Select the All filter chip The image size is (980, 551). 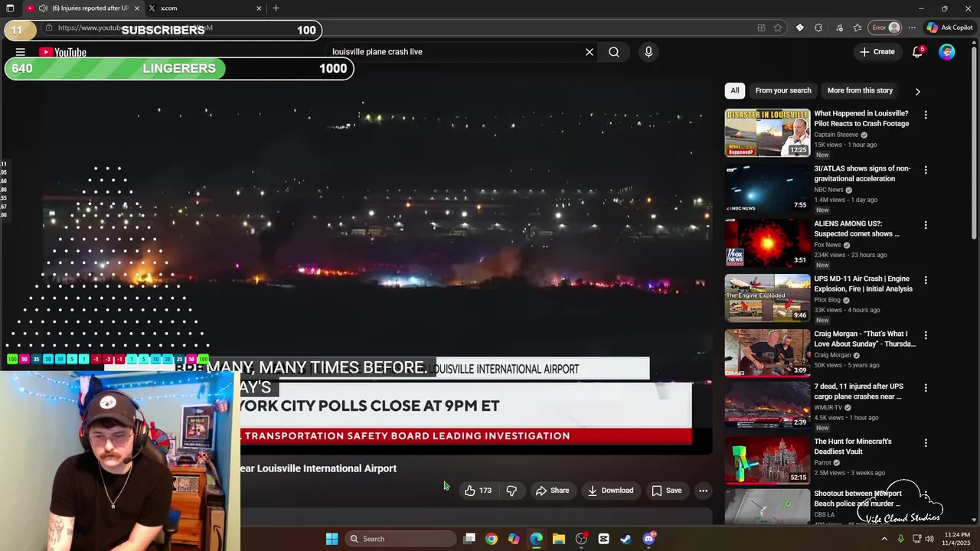click(734, 90)
